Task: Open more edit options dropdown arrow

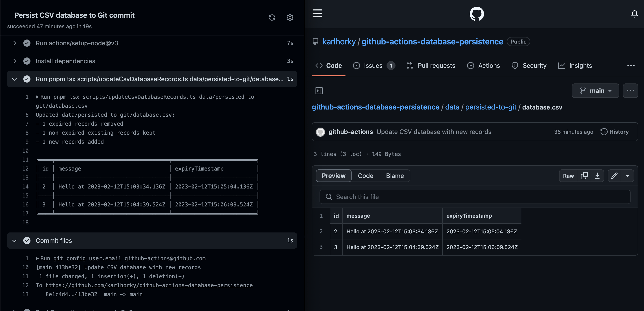Action: click(x=627, y=176)
